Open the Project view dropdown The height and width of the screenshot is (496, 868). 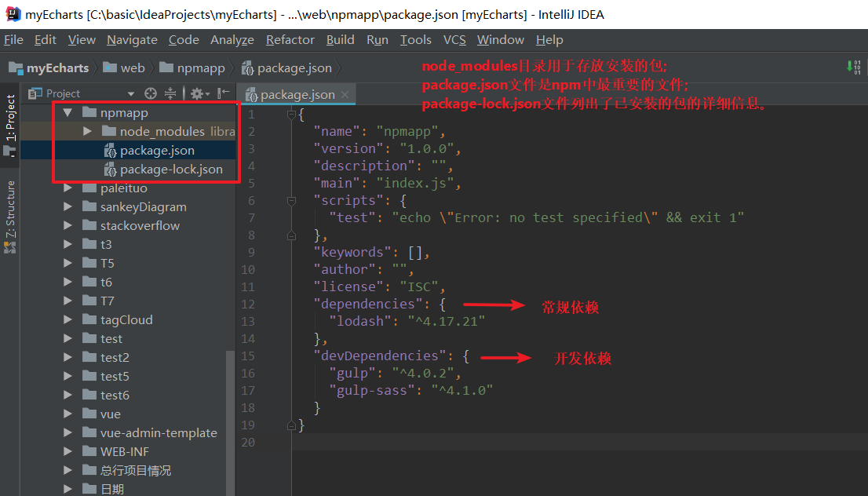[130, 93]
